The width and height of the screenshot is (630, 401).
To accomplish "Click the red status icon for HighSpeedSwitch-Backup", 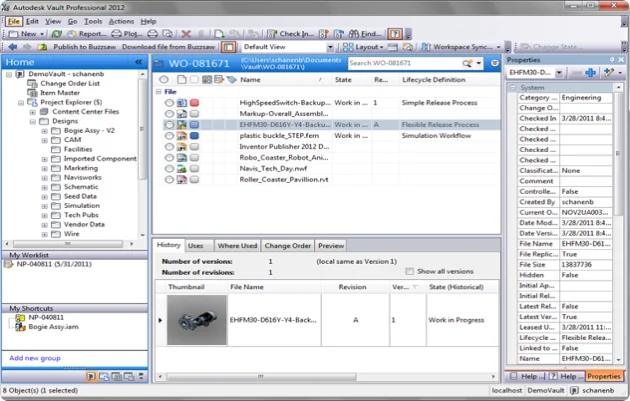I will [194, 103].
